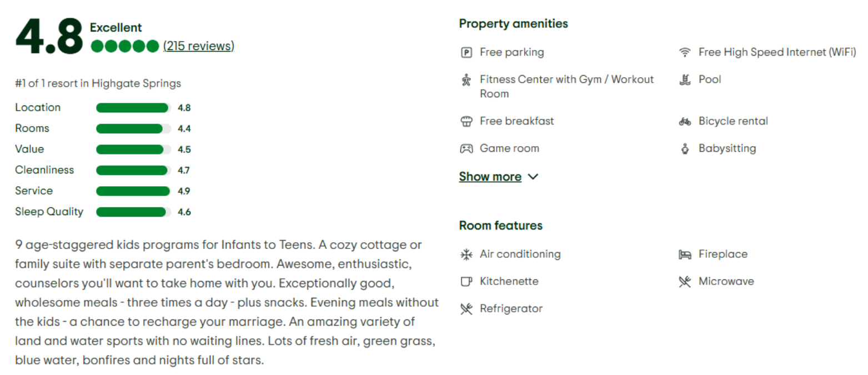Viewport: 868px width, 375px height.
Task: Click the chevron next to Show more
Action: click(533, 177)
